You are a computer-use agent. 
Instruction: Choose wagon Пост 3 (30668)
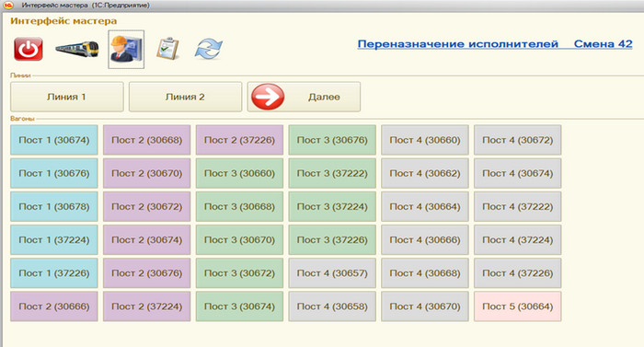239,206
